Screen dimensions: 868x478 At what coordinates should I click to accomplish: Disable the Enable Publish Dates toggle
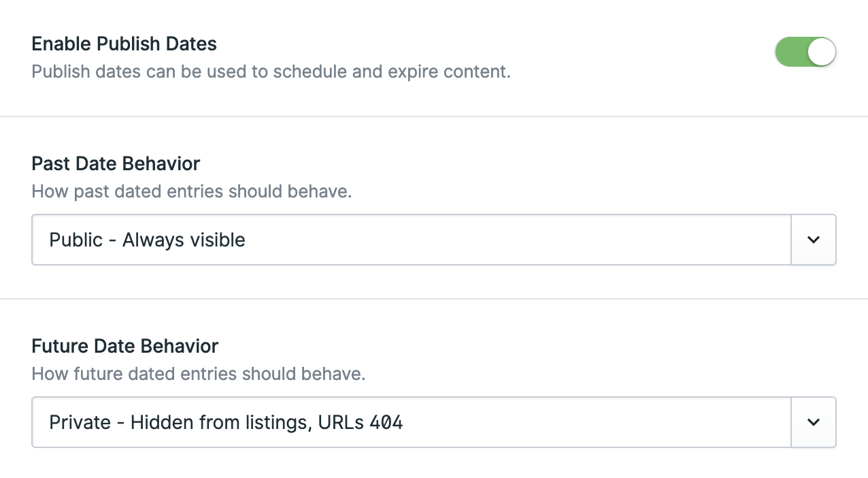tap(806, 51)
